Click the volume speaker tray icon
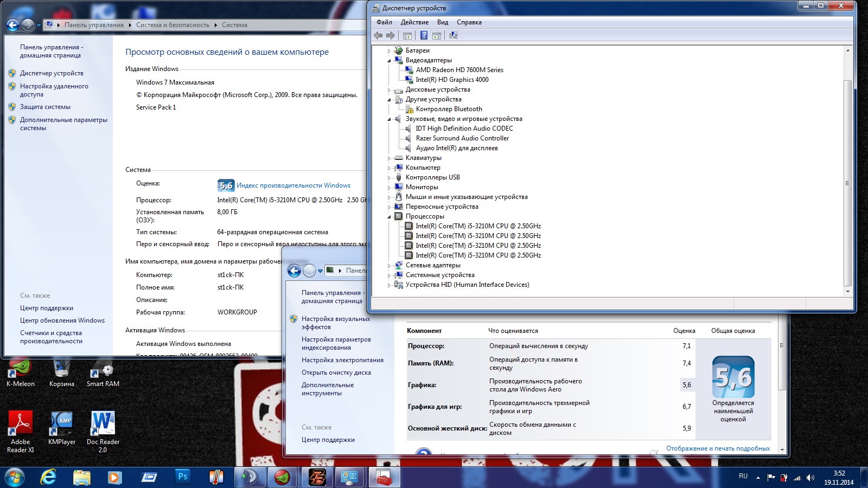The width and height of the screenshot is (868, 488). [x=810, y=478]
